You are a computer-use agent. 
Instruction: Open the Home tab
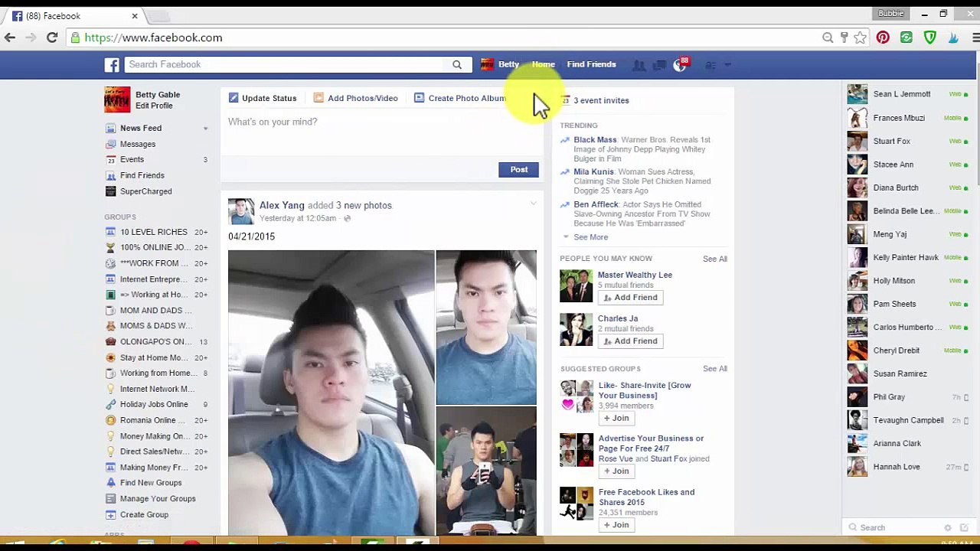tap(544, 65)
